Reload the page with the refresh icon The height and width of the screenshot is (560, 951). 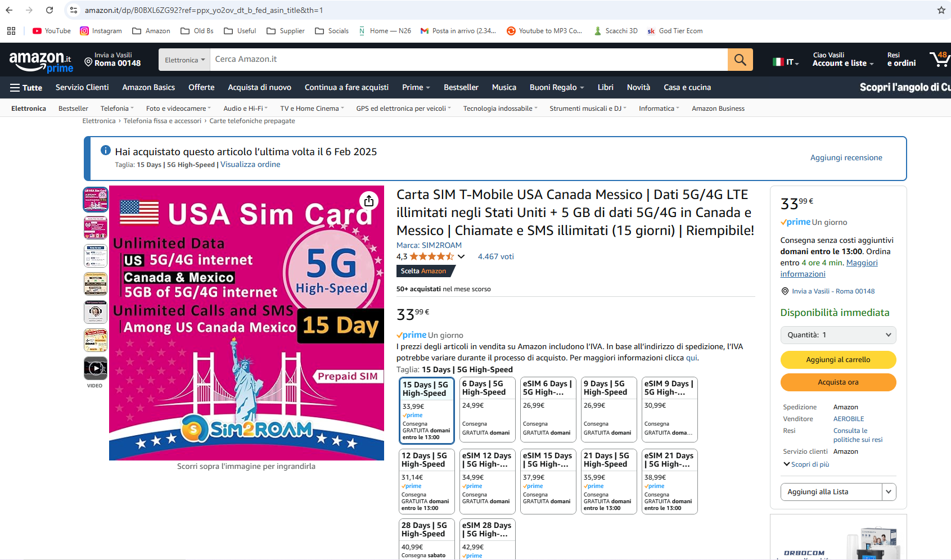(49, 10)
